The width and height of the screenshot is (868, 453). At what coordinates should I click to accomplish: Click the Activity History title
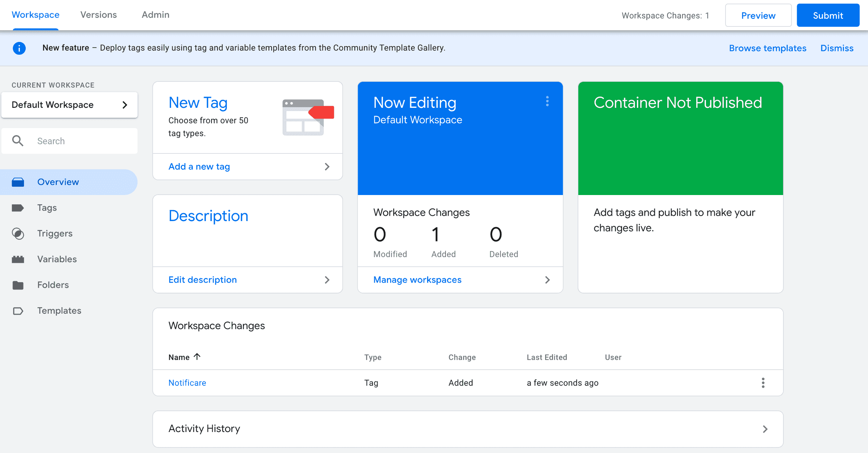pos(204,429)
